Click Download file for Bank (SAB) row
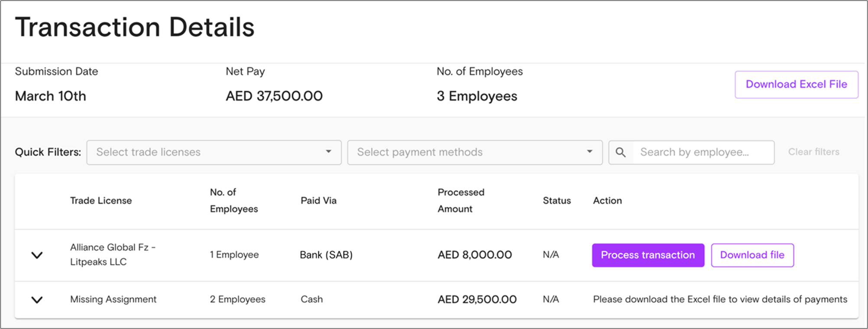 (752, 255)
